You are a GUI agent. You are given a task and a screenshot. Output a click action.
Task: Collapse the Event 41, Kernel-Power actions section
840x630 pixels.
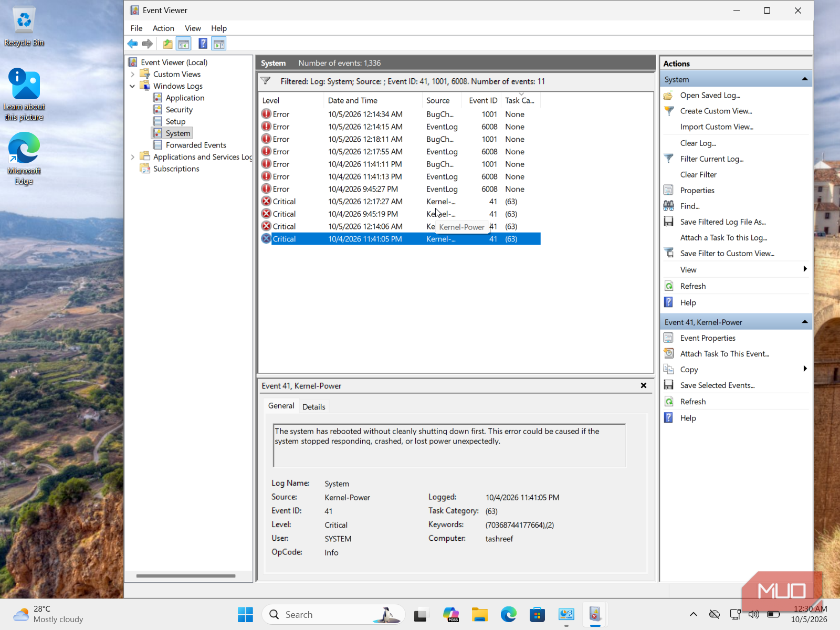click(x=804, y=322)
